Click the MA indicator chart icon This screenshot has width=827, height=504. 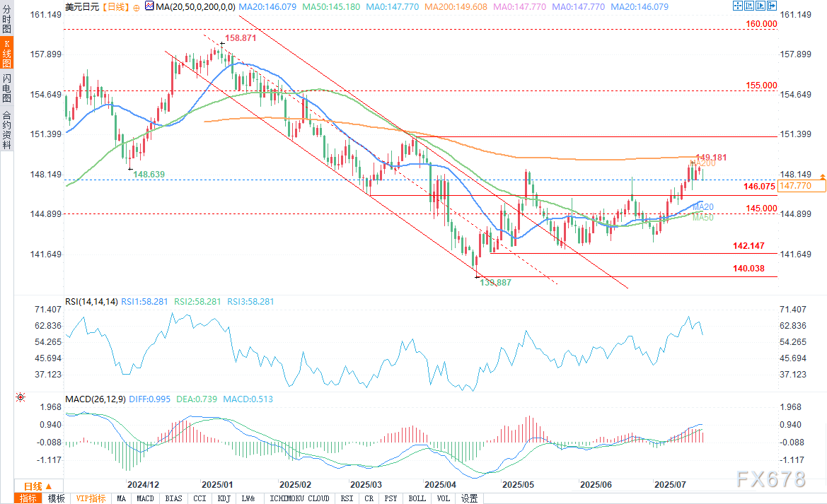149,6
